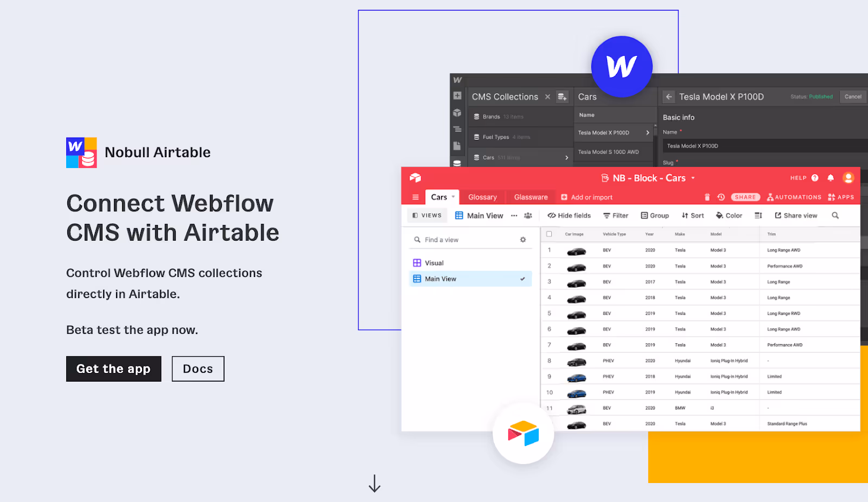Click the Ioniq Plug-in Hybrid cell in row 8
Viewport: 868px width, 502px height.
[729, 361]
